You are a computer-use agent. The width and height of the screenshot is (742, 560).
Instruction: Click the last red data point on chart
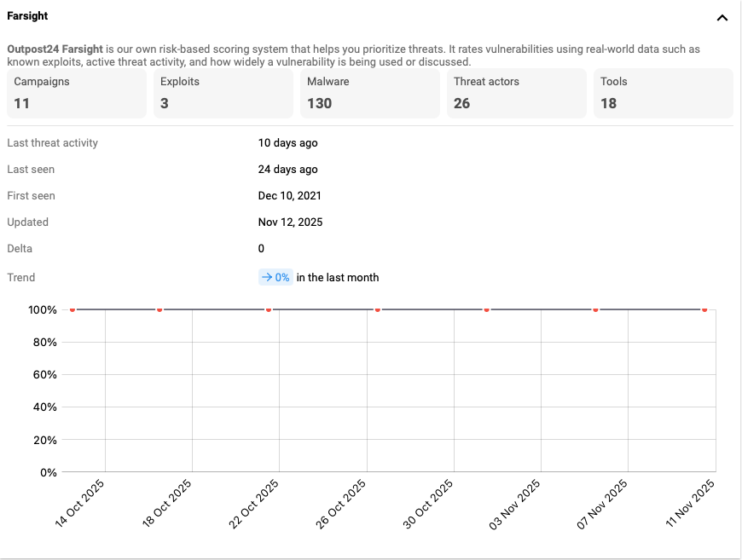(x=704, y=309)
